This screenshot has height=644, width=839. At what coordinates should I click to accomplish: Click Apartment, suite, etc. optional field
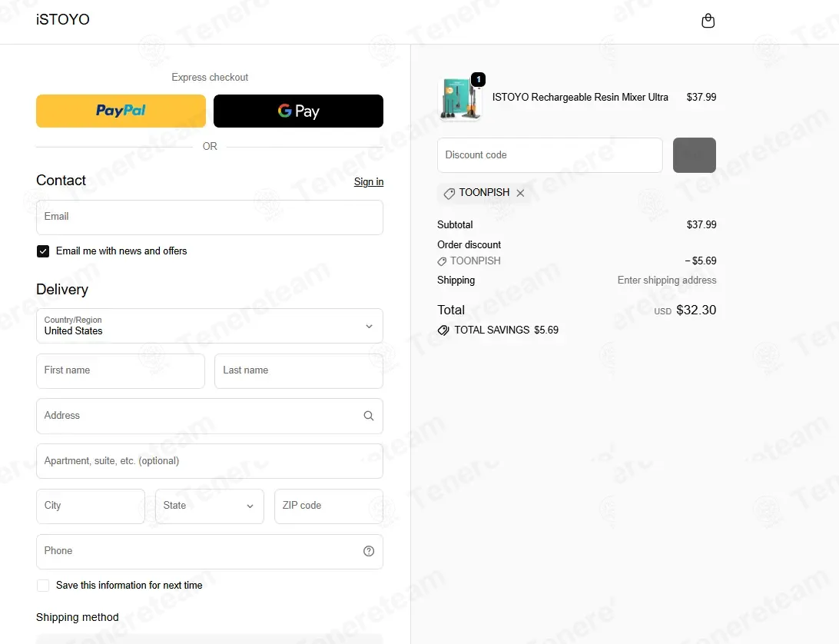coord(210,461)
